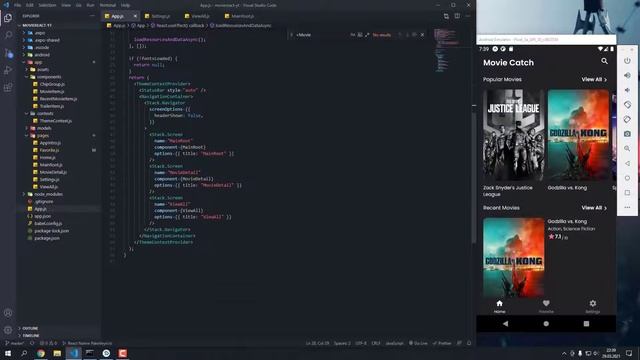Click Go Live in status bar
This screenshot has width=640, height=360.
click(x=418, y=343)
